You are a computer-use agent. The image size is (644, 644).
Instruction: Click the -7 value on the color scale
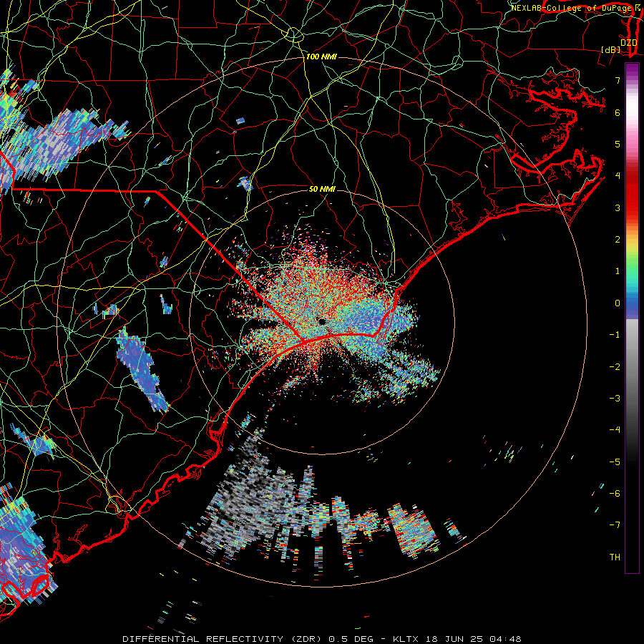[615, 525]
